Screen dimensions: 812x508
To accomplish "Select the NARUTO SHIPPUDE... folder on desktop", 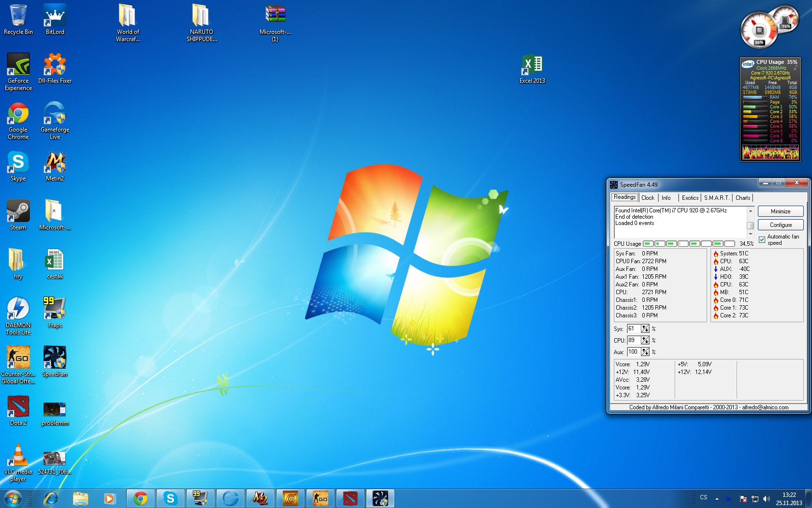I will tap(202, 23).
